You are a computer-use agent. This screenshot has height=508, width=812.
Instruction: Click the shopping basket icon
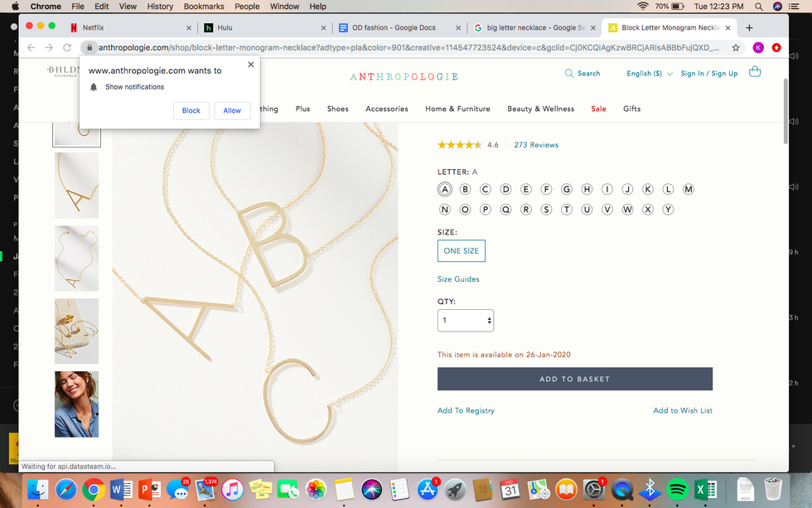coord(754,72)
